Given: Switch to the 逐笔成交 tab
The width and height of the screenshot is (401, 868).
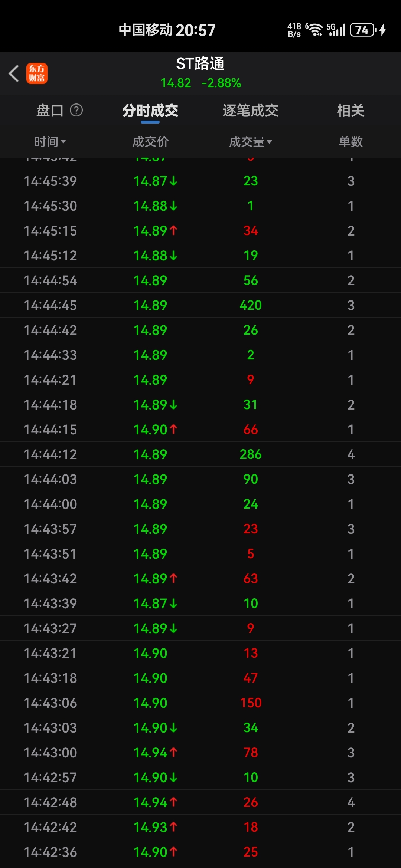Looking at the screenshot, I should [x=251, y=110].
